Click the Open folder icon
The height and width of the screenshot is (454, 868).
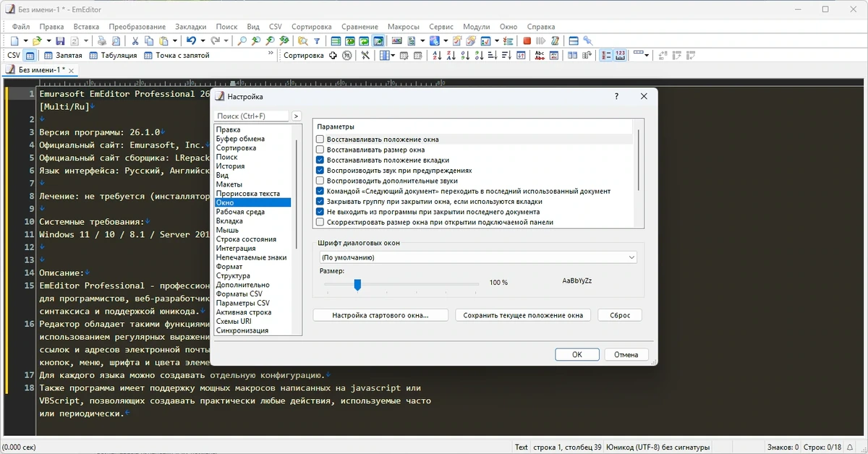click(x=36, y=40)
